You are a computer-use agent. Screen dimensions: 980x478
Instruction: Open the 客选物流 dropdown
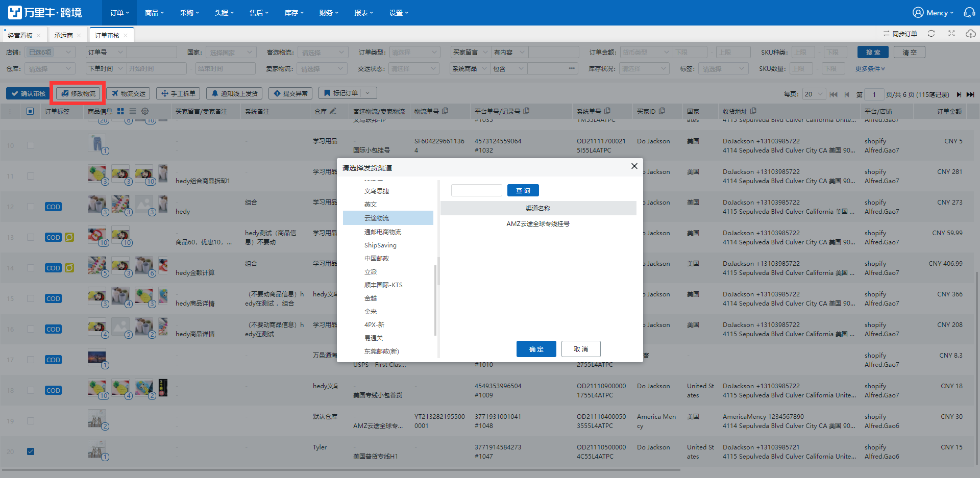pos(323,52)
